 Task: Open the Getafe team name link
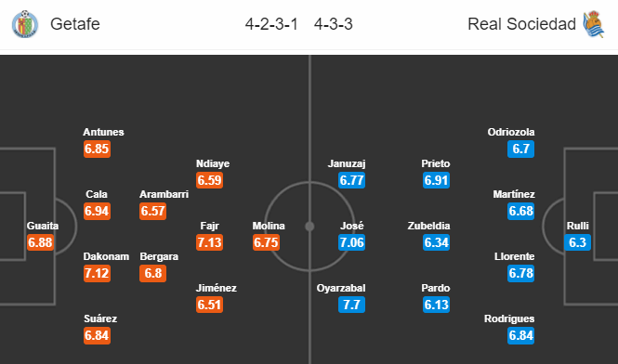point(75,24)
